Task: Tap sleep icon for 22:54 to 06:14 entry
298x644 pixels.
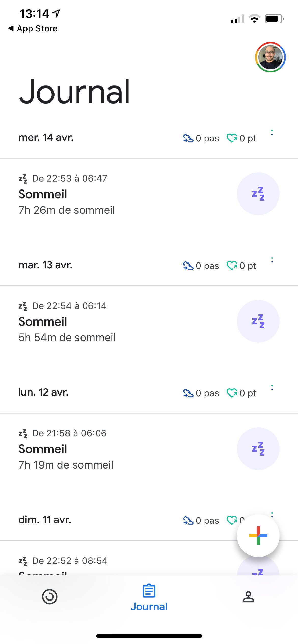Action: point(258,321)
